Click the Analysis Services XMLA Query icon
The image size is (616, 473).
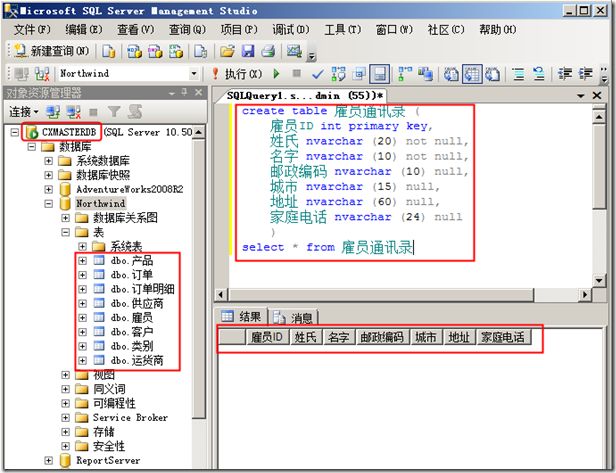tap(176, 51)
